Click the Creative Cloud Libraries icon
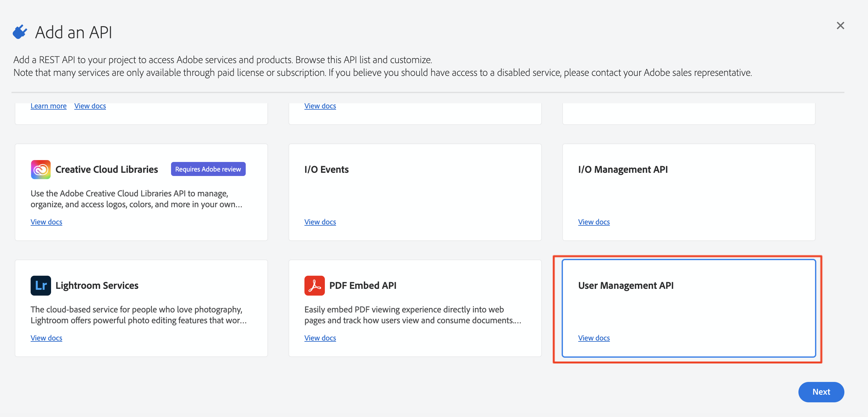 pyautogui.click(x=41, y=169)
